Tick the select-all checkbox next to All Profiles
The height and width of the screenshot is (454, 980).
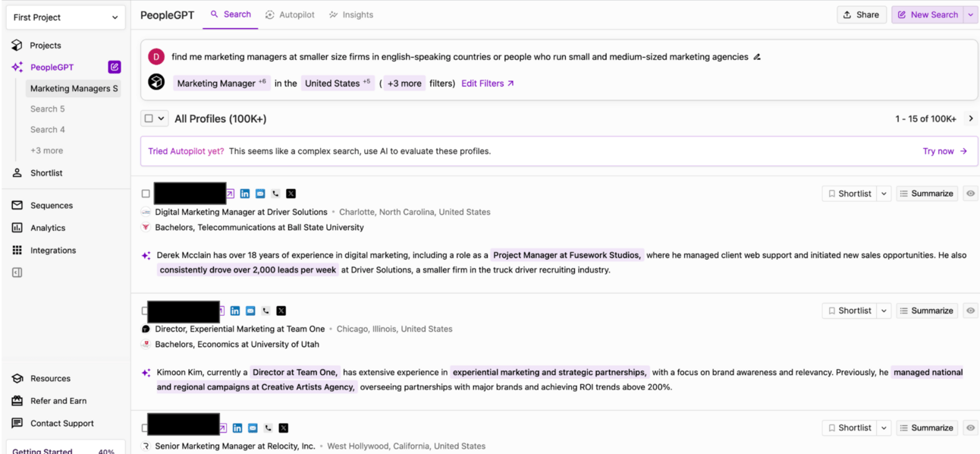[149, 118]
